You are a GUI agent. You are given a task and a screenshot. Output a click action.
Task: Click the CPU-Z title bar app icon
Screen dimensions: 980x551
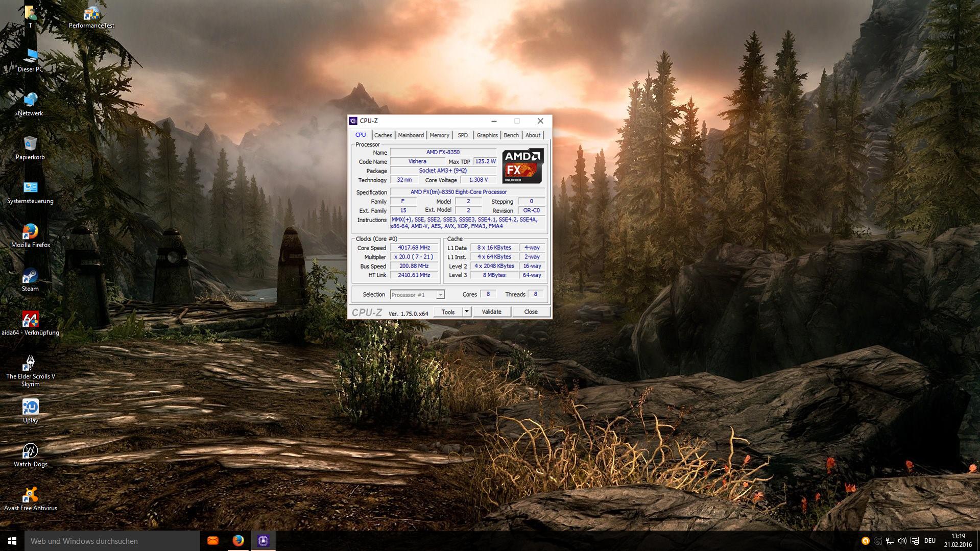tap(353, 121)
